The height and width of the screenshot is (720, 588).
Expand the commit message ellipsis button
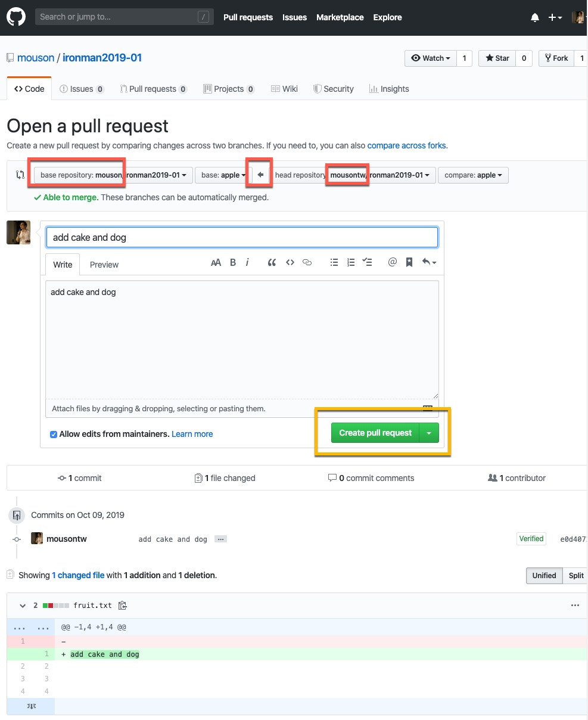pyautogui.click(x=220, y=539)
